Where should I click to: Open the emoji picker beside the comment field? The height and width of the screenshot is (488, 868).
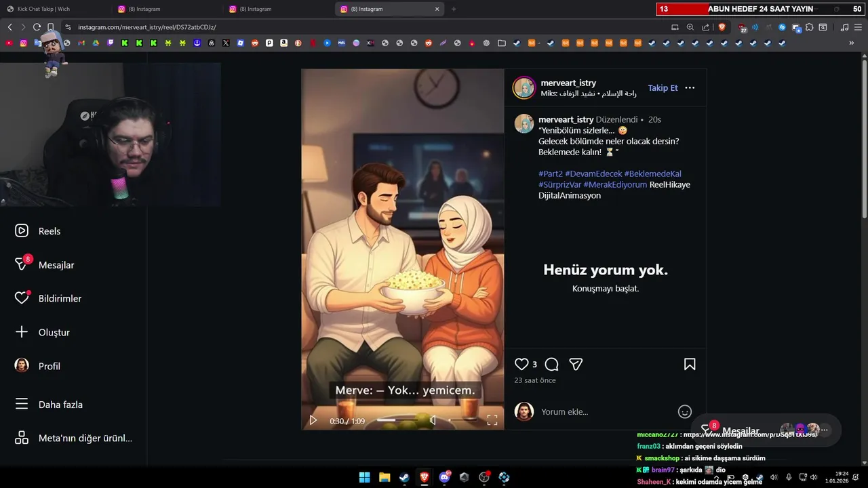pos(685,411)
